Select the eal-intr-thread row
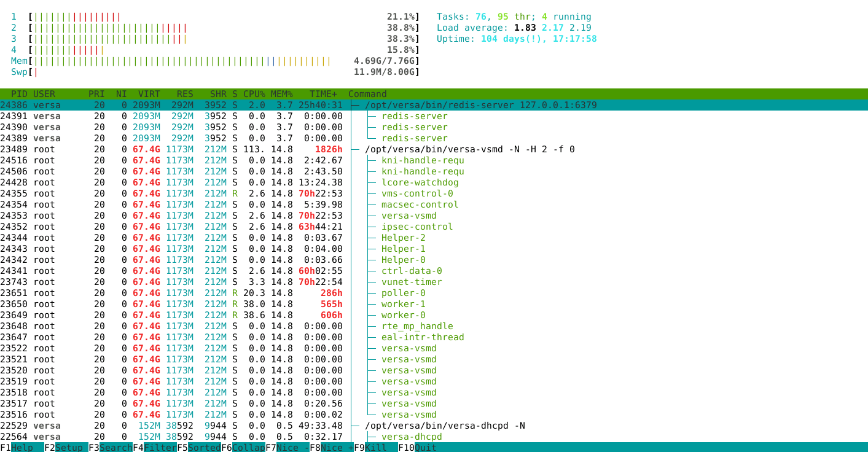868x452 pixels. click(x=434, y=337)
